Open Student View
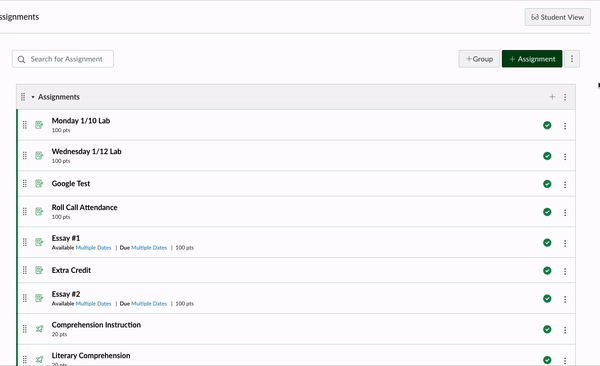 click(558, 17)
